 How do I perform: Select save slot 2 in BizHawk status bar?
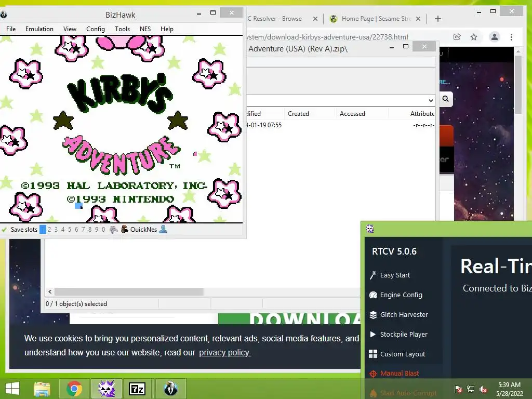point(49,229)
